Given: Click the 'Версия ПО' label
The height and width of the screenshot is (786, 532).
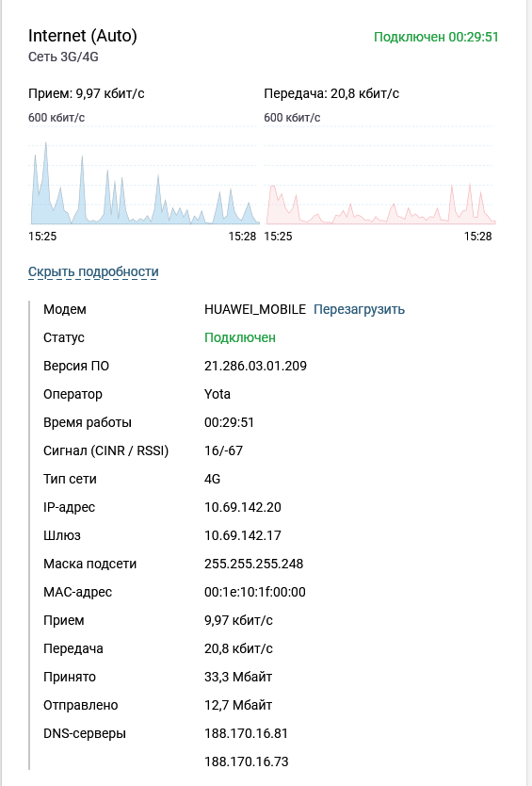Looking at the screenshot, I should pyautogui.click(x=76, y=366).
